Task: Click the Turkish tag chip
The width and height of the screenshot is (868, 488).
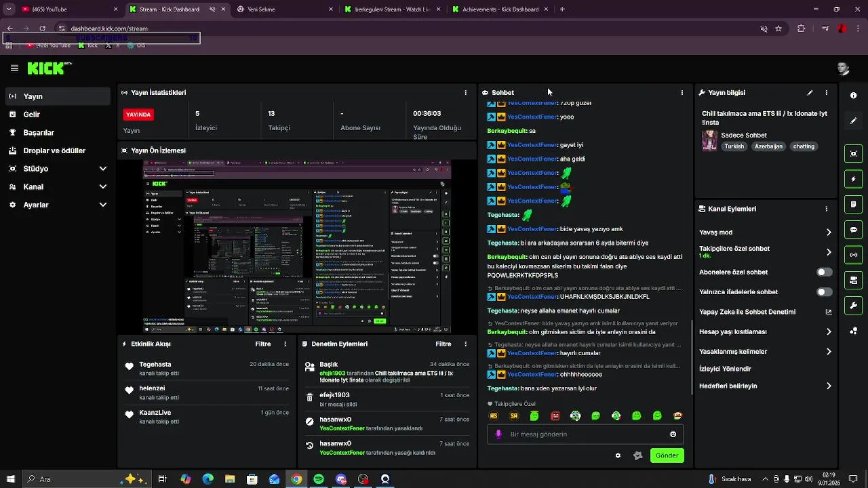Action: coord(734,146)
